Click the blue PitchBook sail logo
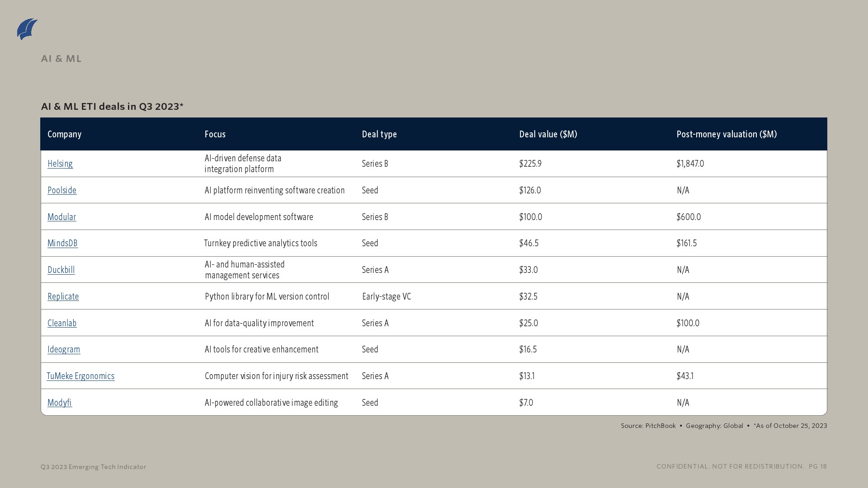This screenshot has width=868, height=488. tap(27, 29)
